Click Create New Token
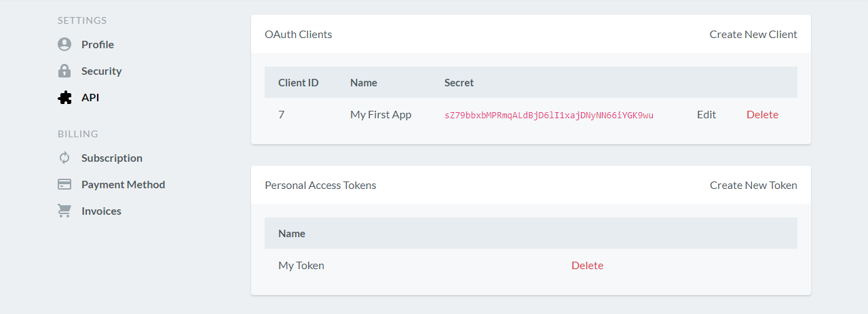The width and height of the screenshot is (868, 314). pyautogui.click(x=753, y=186)
